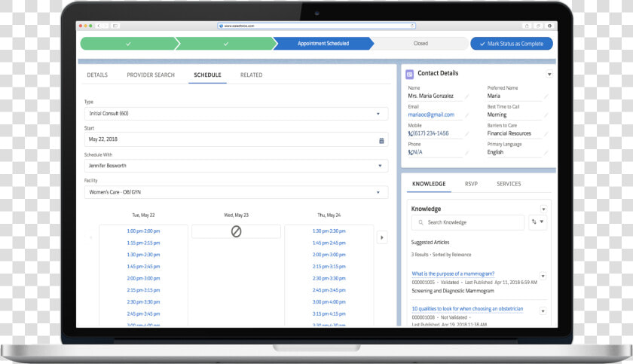Reload the page in the address bar
Image resolution: width=633 pixels, height=364 pixels.
click(x=412, y=26)
